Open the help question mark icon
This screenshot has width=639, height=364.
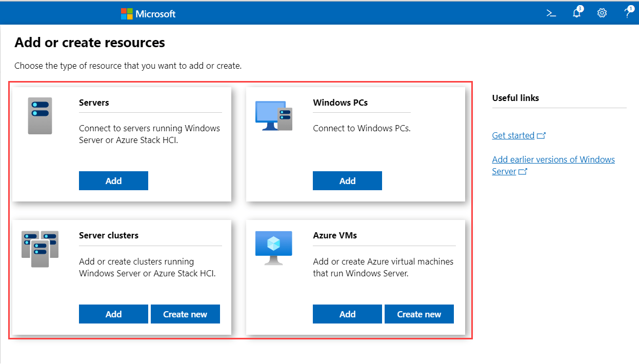627,13
